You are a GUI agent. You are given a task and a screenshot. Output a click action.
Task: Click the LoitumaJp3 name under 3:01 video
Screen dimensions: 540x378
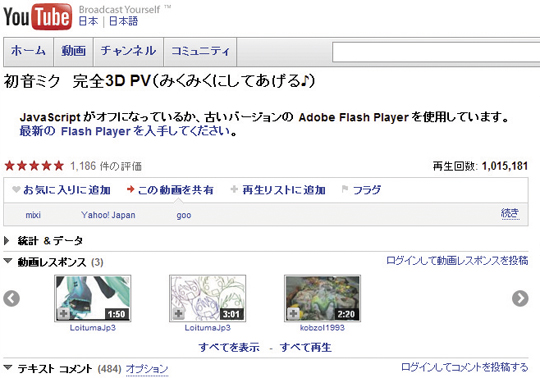208,328
